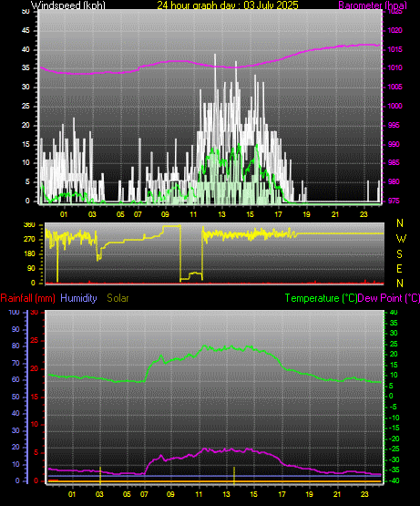420x506 pixels.
Task: Click the green 40 on temperature axis
Action: click(394, 312)
